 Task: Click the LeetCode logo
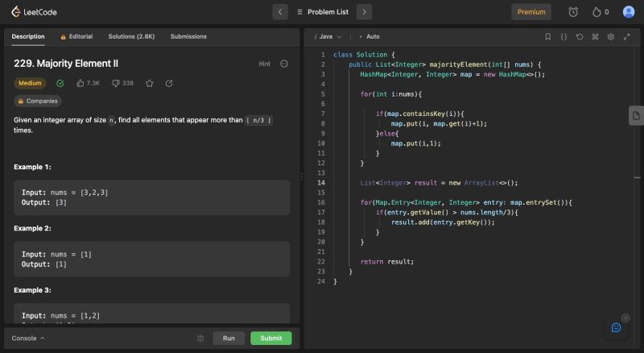(x=34, y=12)
